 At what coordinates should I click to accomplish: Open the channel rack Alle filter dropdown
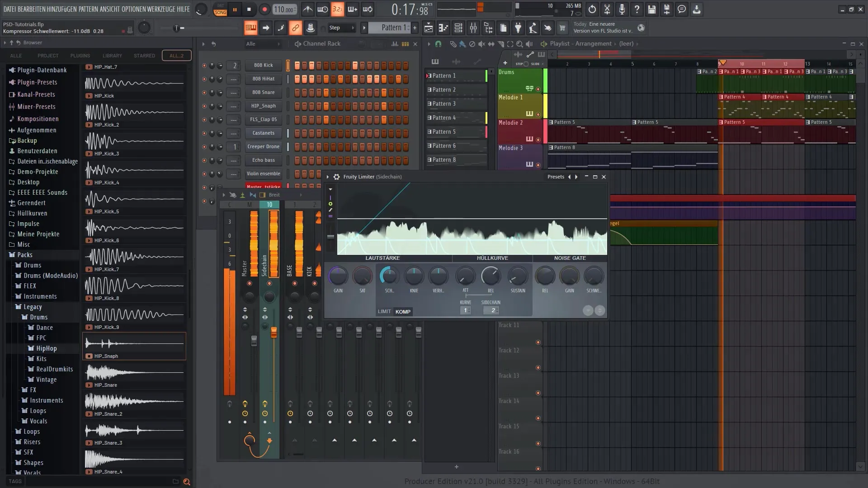(x=263, y=44)
